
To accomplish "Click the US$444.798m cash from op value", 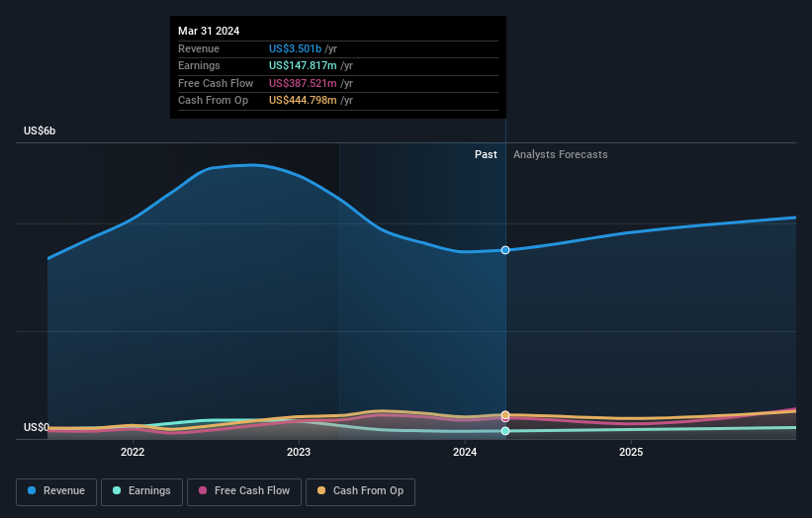I will click(x=303, y=101).
